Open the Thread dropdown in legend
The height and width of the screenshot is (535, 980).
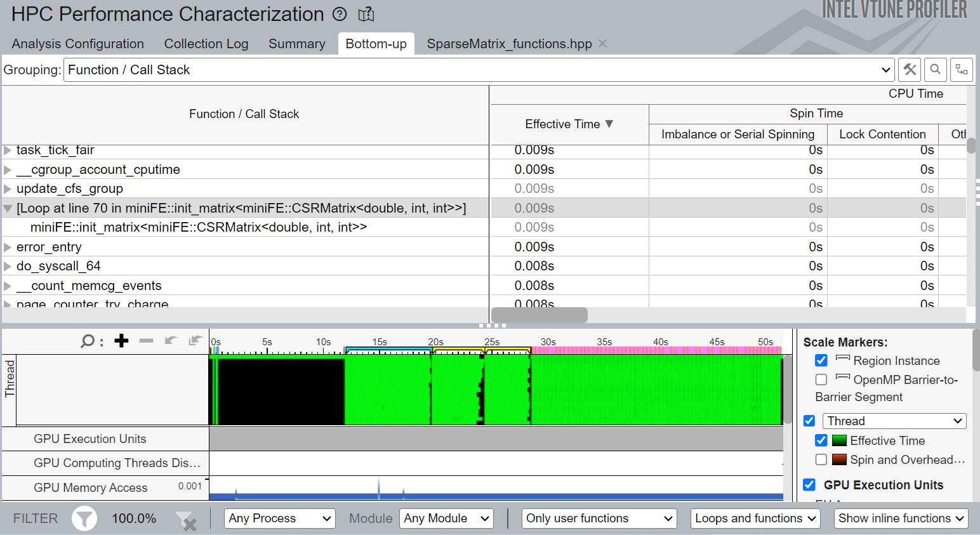pyautogui.click(x=895, y=421)
